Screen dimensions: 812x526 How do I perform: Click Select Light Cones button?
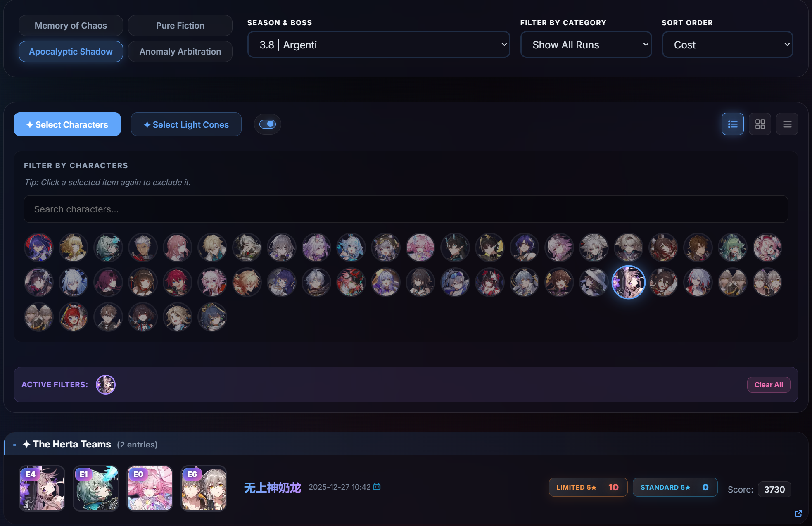point(186,124)
